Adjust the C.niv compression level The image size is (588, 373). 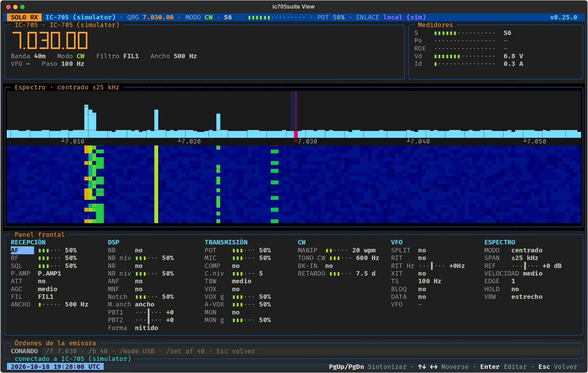[243, 273]
